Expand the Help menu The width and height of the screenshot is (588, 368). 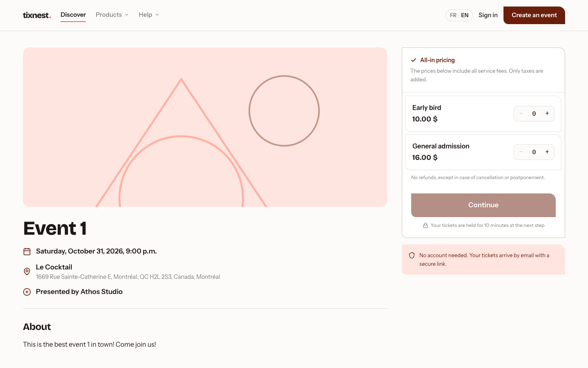click(149, 15)
